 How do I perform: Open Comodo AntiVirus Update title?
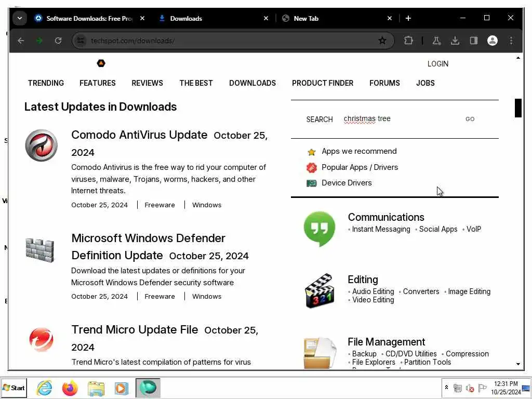coord(139,135)
